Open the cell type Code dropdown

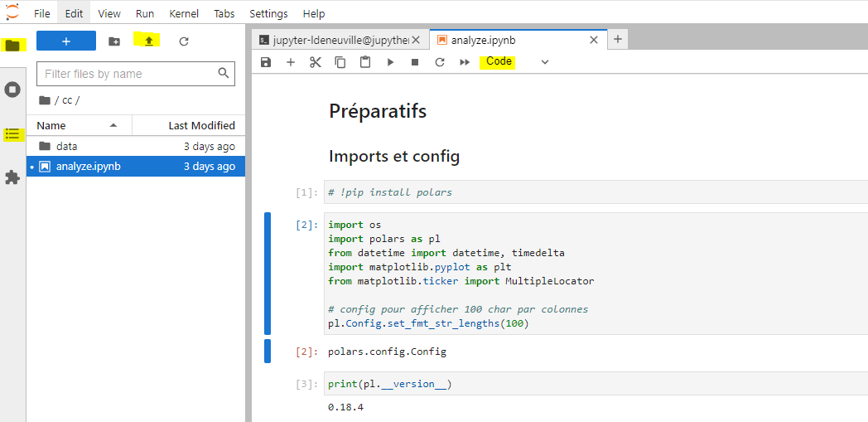point(517,62)
